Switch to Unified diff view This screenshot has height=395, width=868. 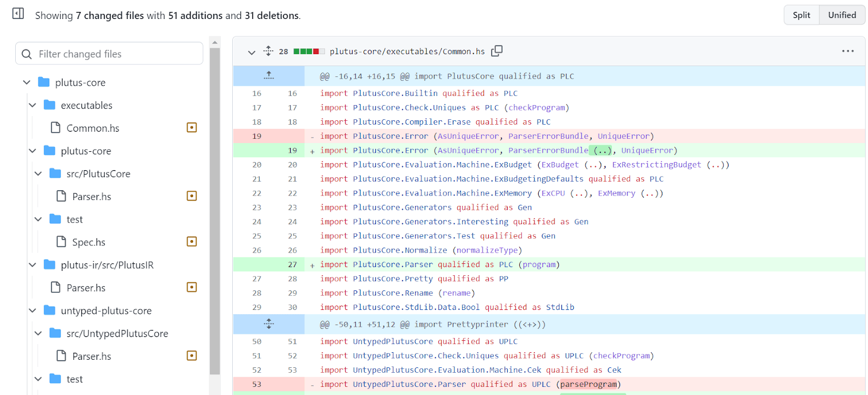pos(841,15)
